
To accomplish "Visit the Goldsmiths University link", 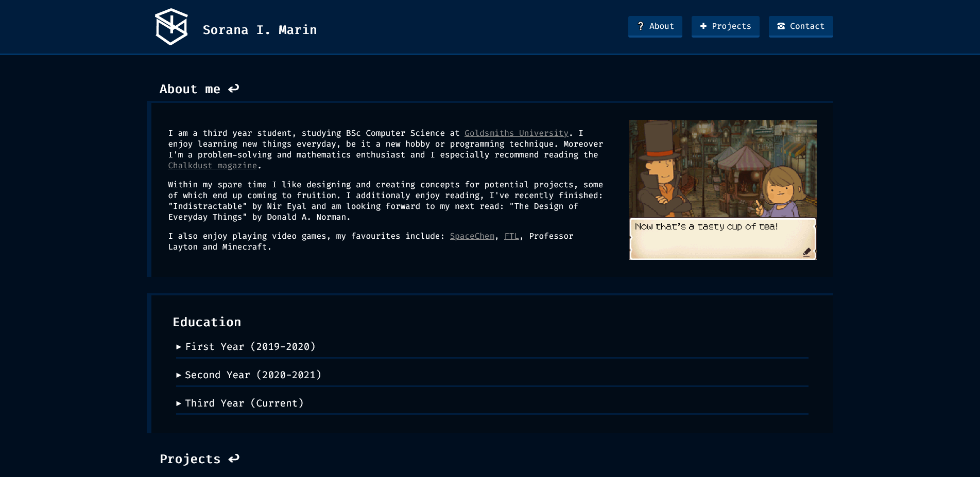I will [x=517, y=133].
